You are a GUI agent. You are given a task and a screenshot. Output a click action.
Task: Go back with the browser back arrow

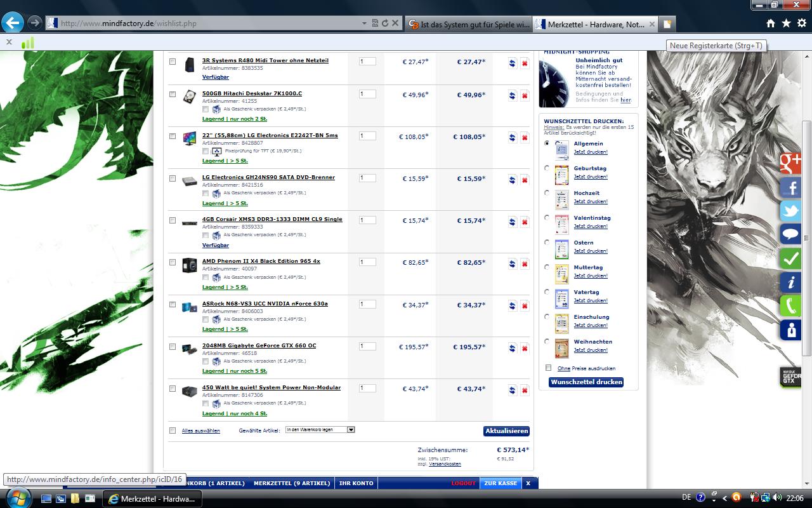13,23
